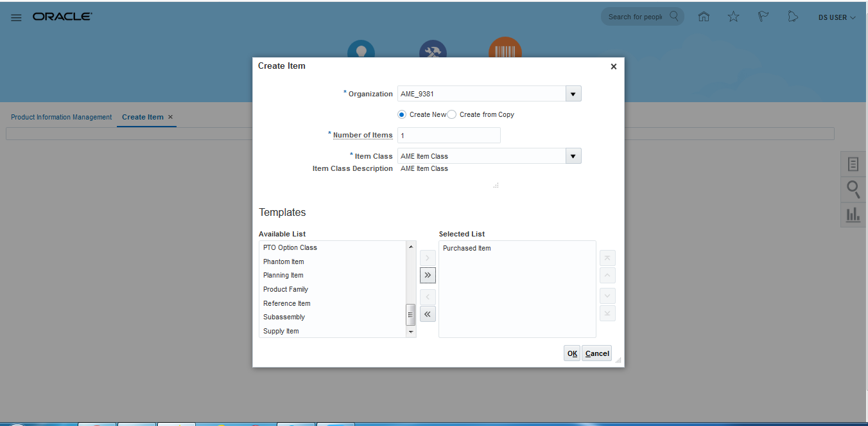Move selected item down one

click(x=607, y=296)
